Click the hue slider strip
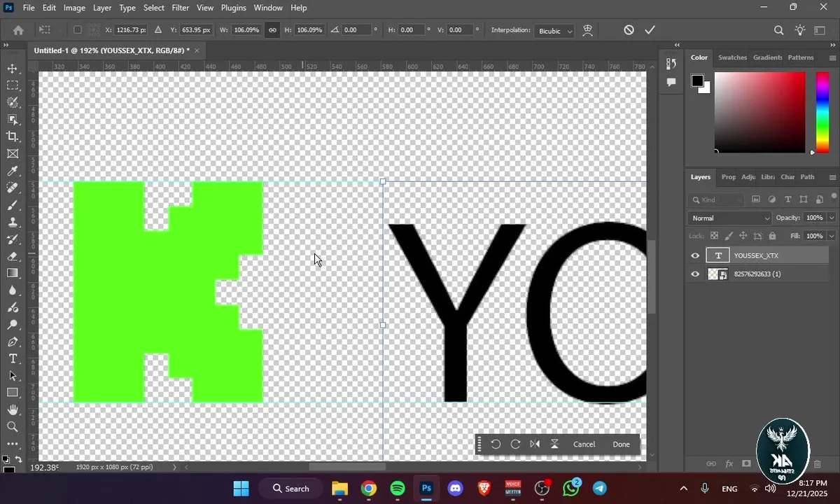The height and width of the screenshot is (504, 840). coord(822,112)
